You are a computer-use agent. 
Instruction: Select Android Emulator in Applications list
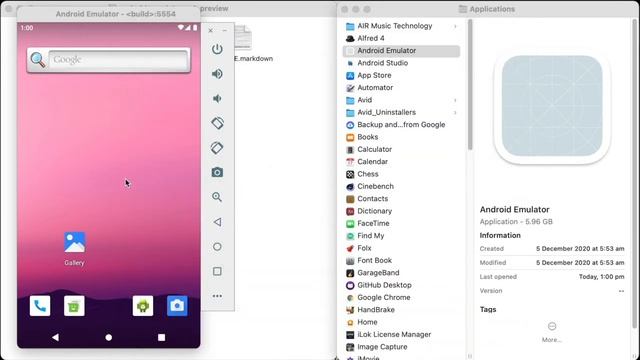(x=401, y=51)
